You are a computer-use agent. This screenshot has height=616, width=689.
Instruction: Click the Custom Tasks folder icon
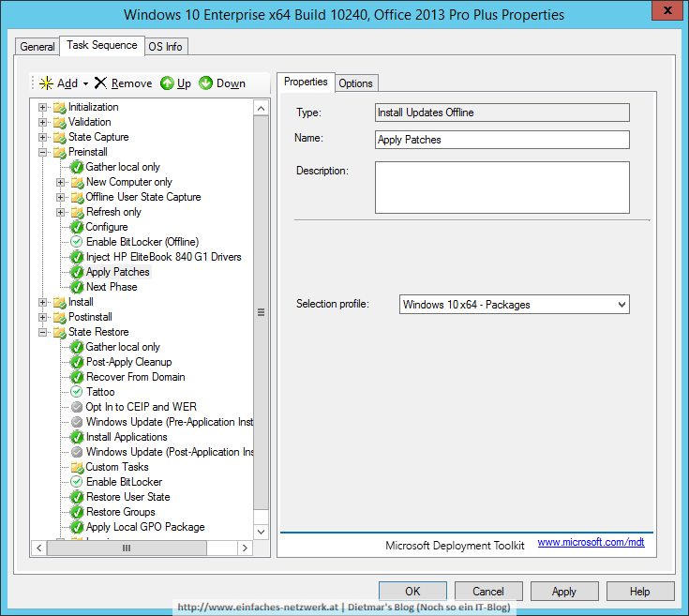click(77, 467)
